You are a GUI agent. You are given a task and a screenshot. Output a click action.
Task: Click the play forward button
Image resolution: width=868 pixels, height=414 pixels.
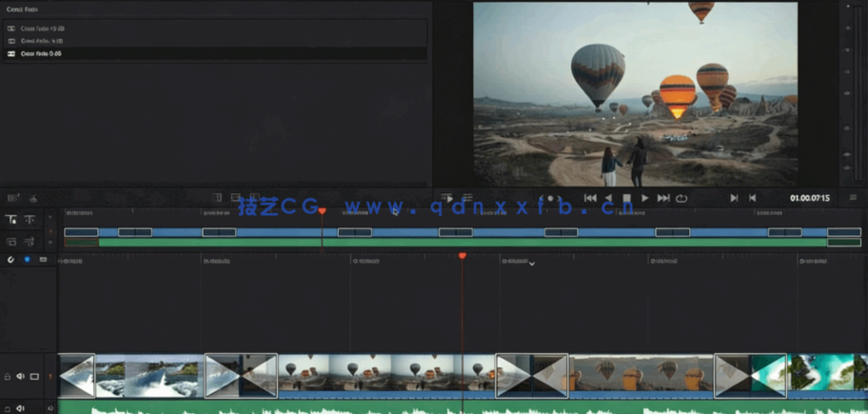645,198
